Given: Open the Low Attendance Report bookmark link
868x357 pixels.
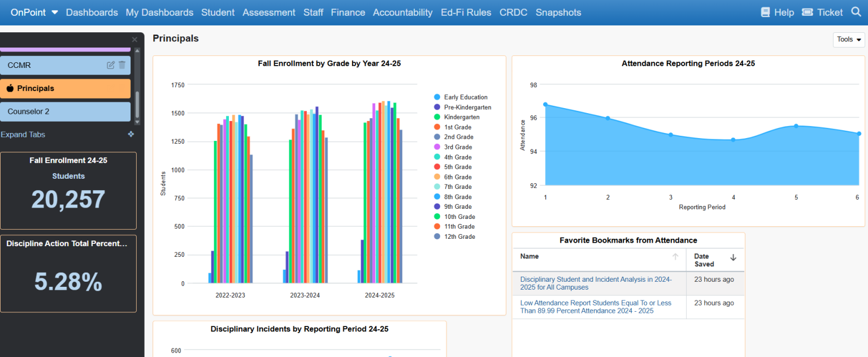Looking at the screenshot, I should pyautogui.click(x=596, y=307).
